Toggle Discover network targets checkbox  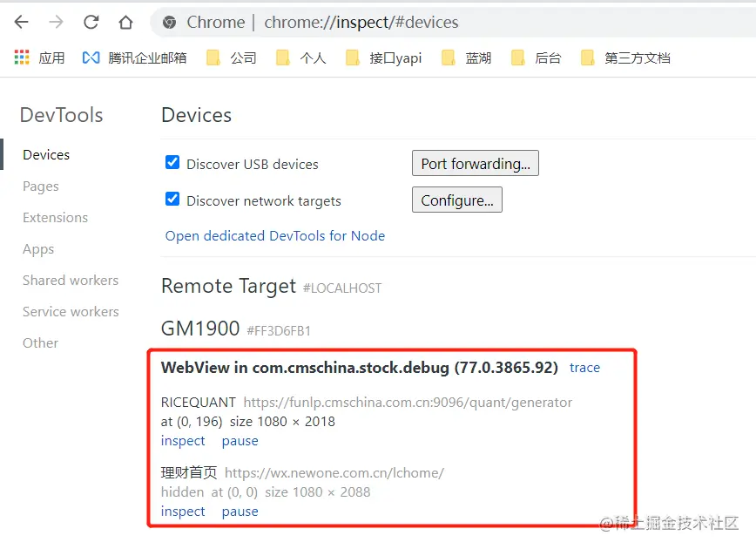tap(172, 199)
